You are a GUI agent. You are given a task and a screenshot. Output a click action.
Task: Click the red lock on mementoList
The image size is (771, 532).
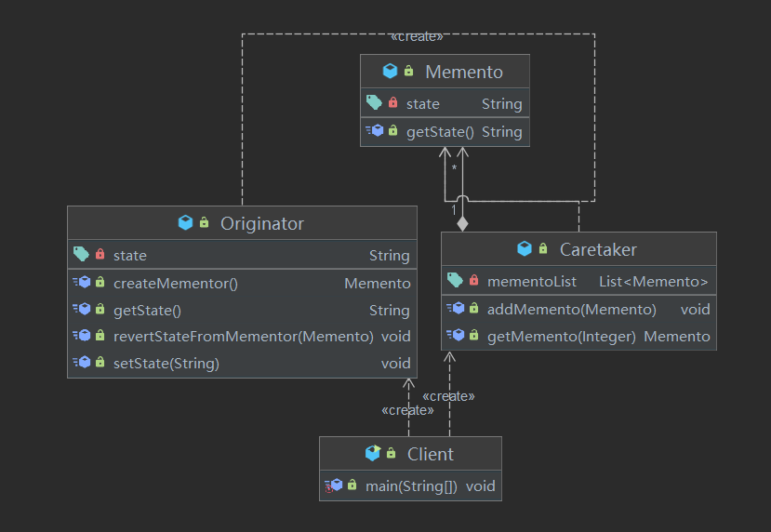tap(474, 280)
